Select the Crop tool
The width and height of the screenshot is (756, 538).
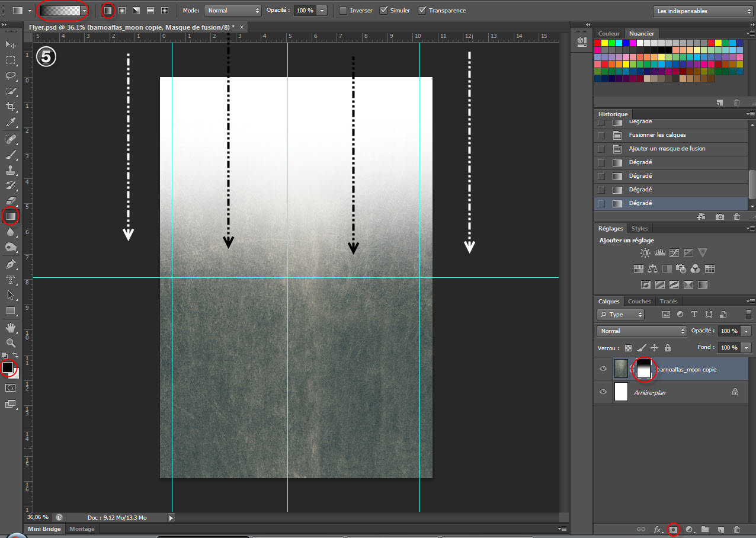click(x=11, y=107)
